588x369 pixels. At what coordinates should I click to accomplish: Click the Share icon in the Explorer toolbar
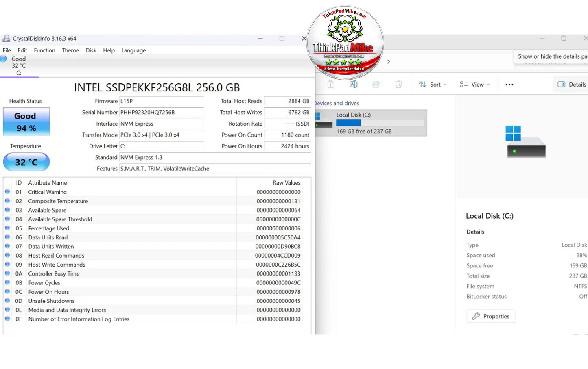pos(376,85)
